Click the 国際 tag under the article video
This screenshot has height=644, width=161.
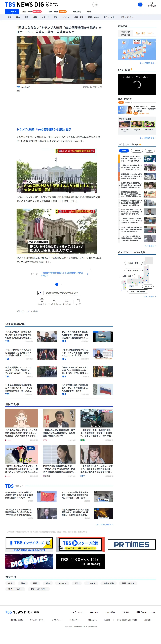(18, 91)
